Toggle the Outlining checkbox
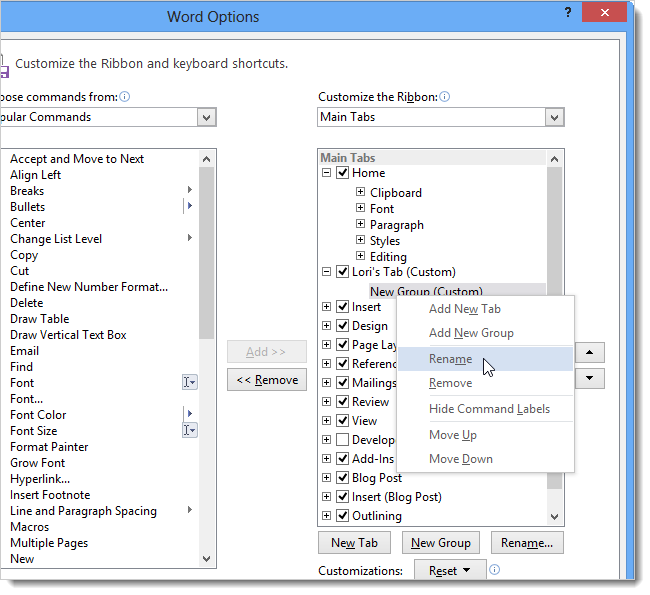The image size is (650, 595). 342,516
